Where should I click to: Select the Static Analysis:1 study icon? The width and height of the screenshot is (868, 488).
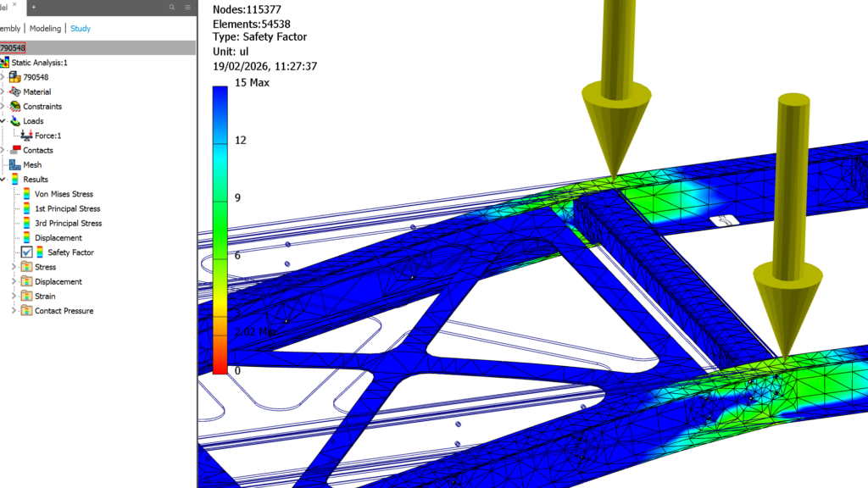click(x=4, y=63)
